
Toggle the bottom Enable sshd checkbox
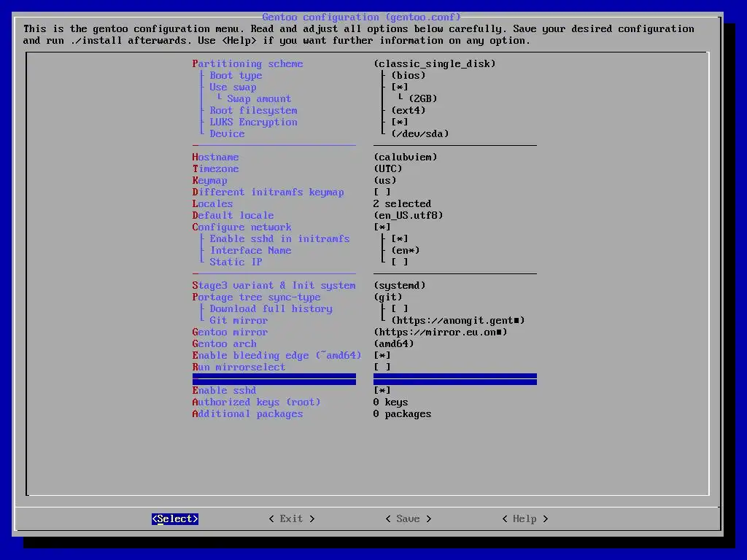(x=382, y=391)
